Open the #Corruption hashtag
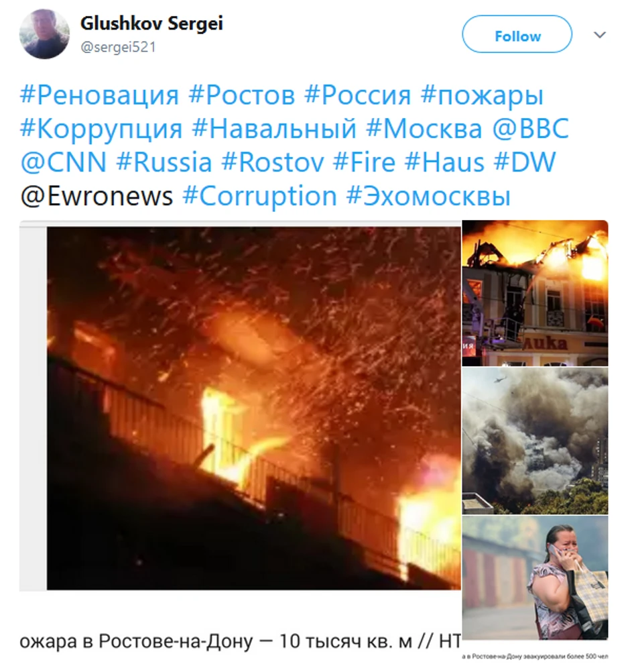This screenshot has width=630, height=672. tap(259, 197)
